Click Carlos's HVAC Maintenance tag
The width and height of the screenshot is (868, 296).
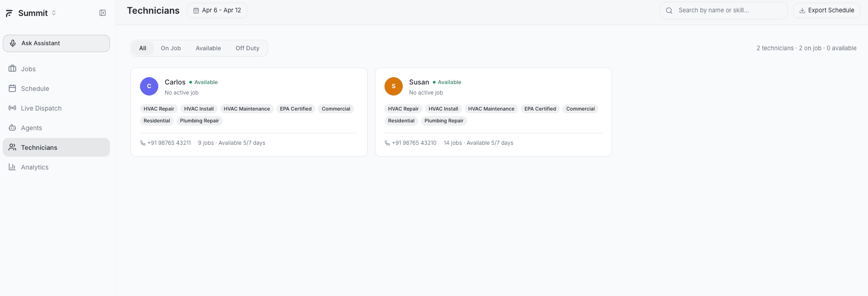[x=247, y=109]
